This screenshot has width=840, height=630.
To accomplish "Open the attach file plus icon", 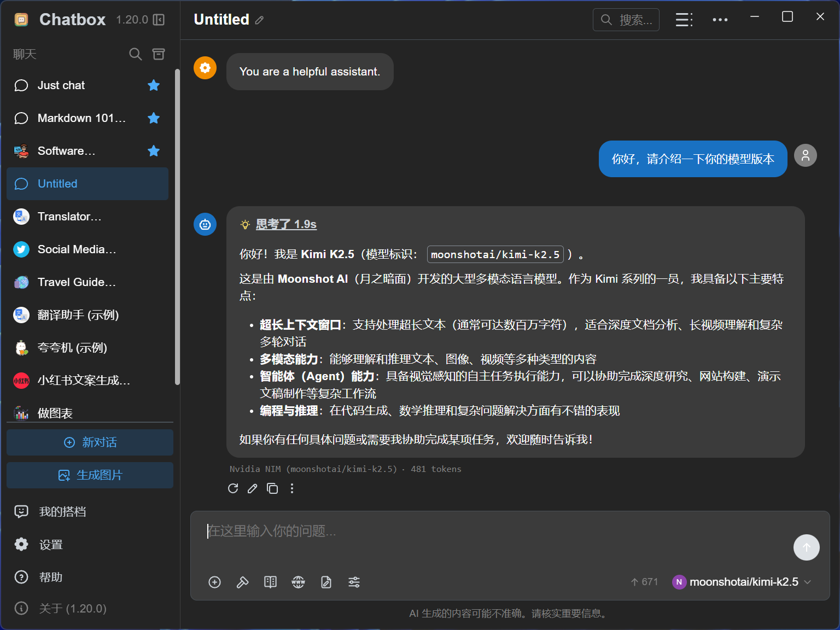I will [x=214, y=582].
